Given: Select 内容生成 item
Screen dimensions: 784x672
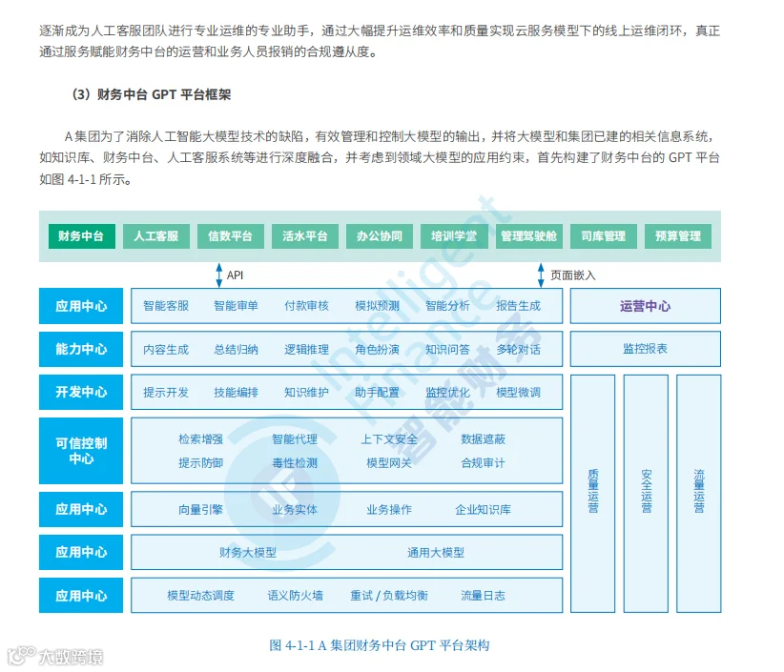Looking at the screenshot, I should coord(166,349).
